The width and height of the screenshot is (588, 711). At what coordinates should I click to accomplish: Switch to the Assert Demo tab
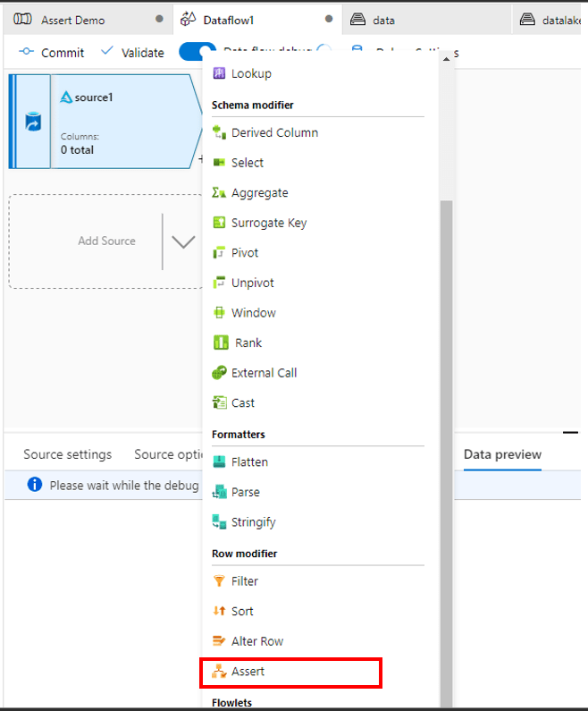point(72,20)
